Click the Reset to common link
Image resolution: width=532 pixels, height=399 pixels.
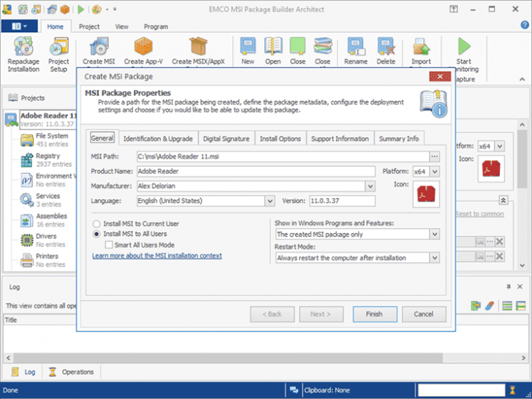tap(479, 213)
